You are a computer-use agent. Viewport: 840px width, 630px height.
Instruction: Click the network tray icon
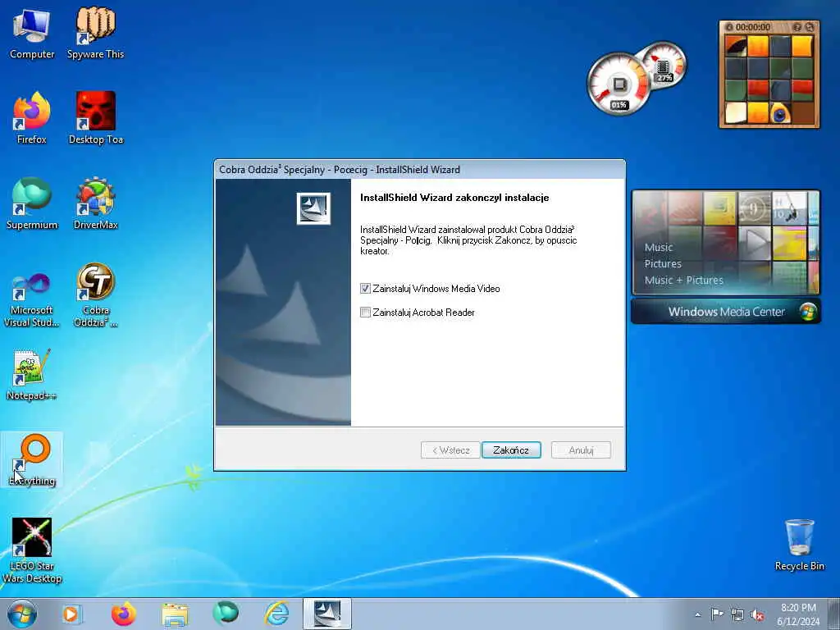737,614
